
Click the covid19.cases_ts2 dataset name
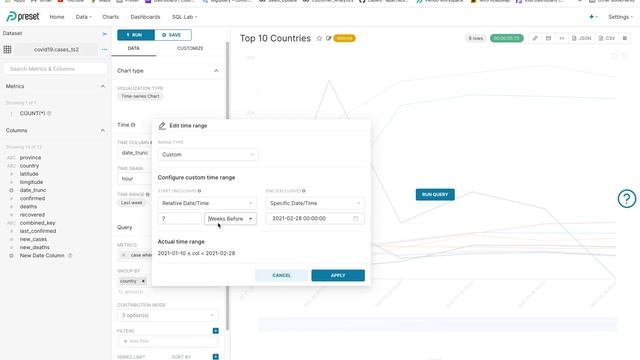coord(56,49)
